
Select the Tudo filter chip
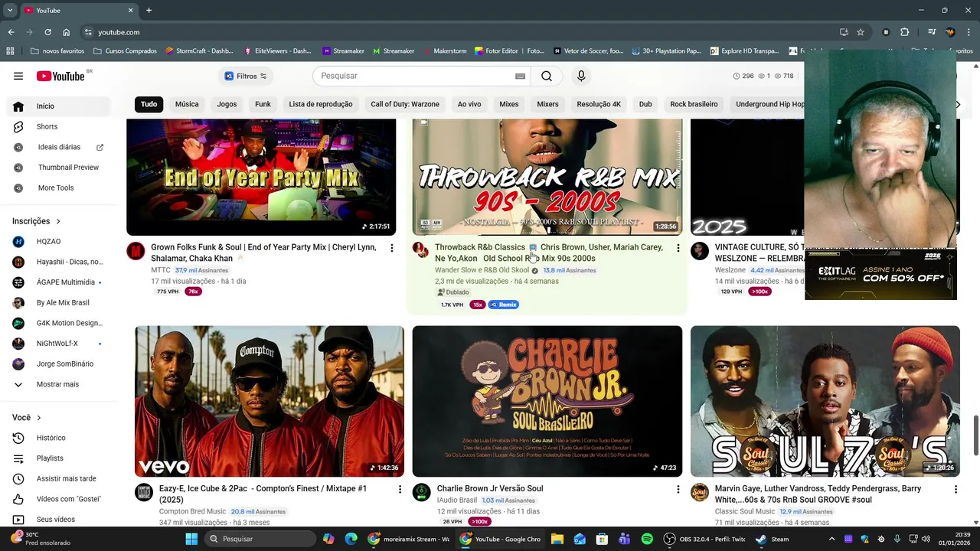(149, 104)
